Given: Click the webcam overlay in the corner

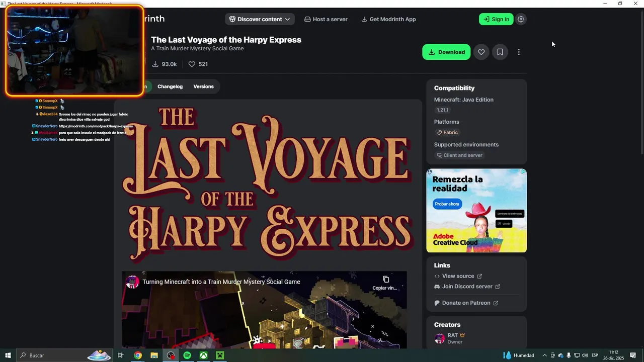Looking at the screenshot, I should pos(74,51).
